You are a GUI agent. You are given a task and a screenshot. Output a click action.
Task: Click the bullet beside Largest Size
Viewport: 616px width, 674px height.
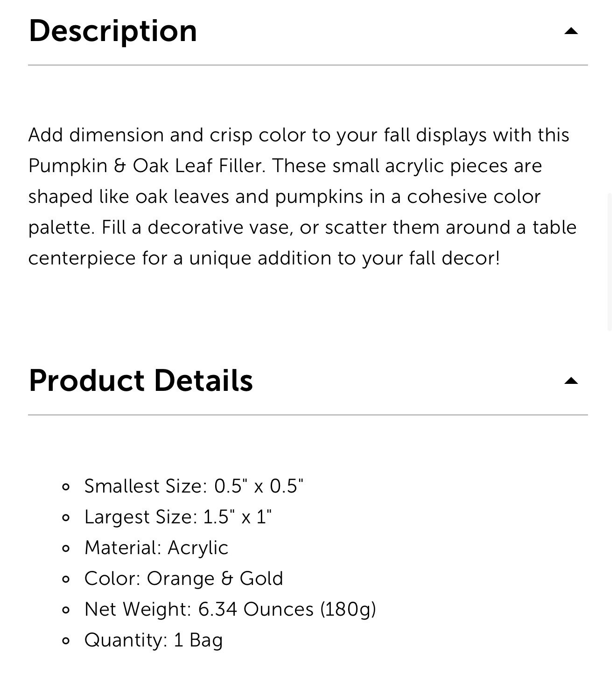point(66,518)
